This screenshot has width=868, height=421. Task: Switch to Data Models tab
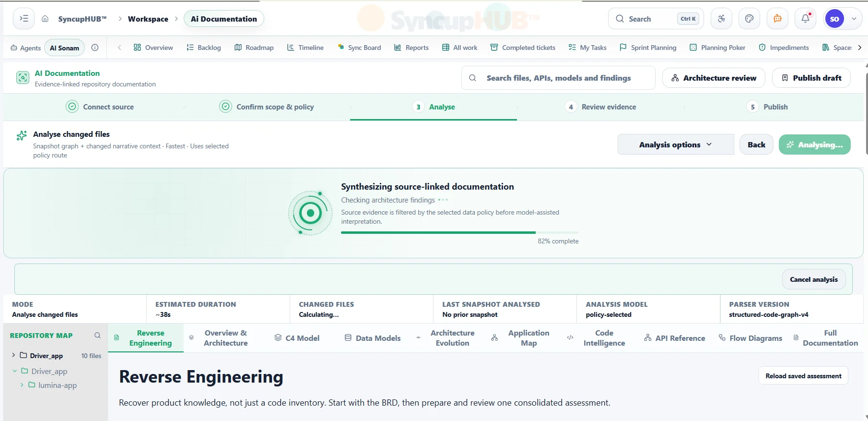[x=373, y=338]
